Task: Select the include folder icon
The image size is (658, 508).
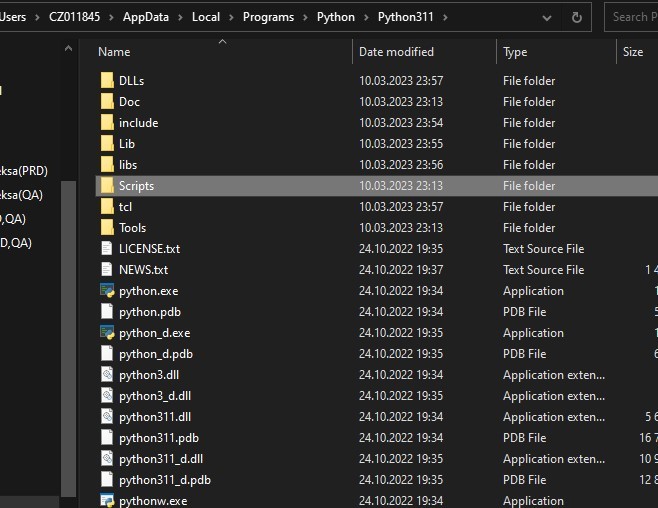Action: click(x=107, y=122)
